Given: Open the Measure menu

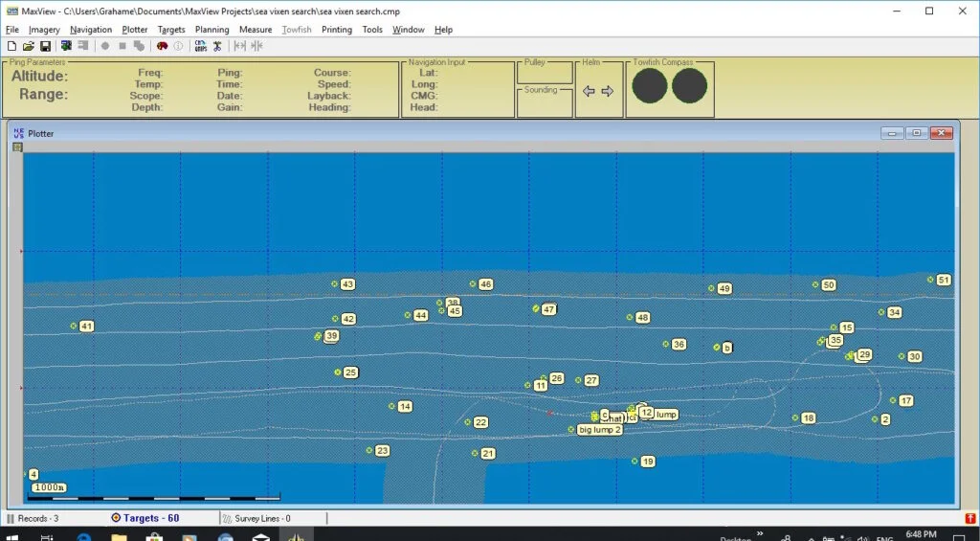Looking at the screenshot, I should click(x=256, y=30).
